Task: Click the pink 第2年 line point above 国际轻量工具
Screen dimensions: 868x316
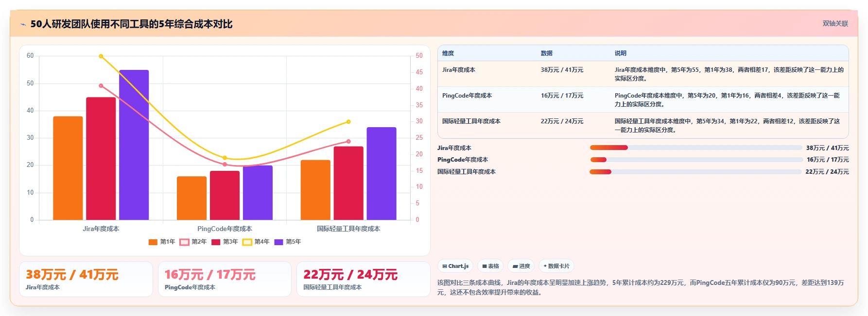Action: coord(348,141)
